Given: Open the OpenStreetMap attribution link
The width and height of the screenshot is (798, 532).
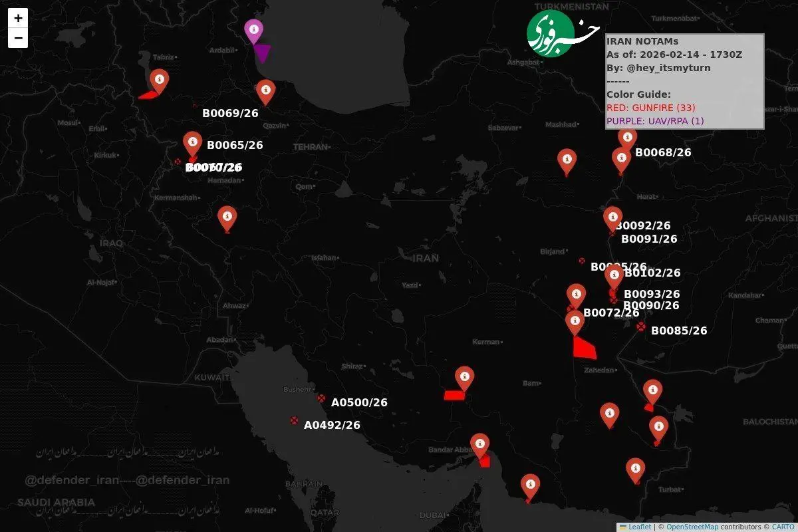Looking at the screenshot, I should (692, 527).
